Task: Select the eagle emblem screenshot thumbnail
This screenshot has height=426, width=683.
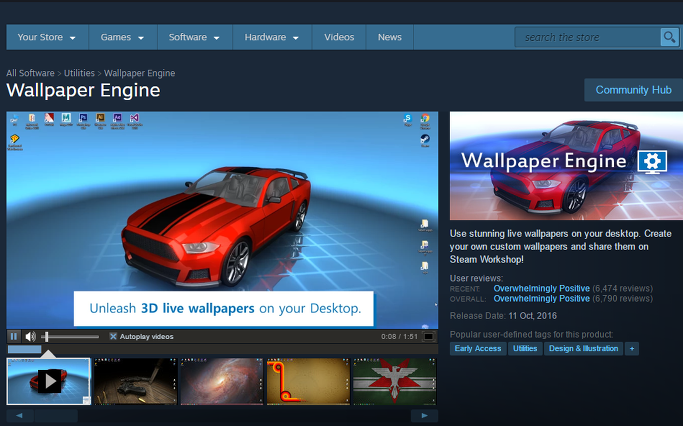Action: 394,381
